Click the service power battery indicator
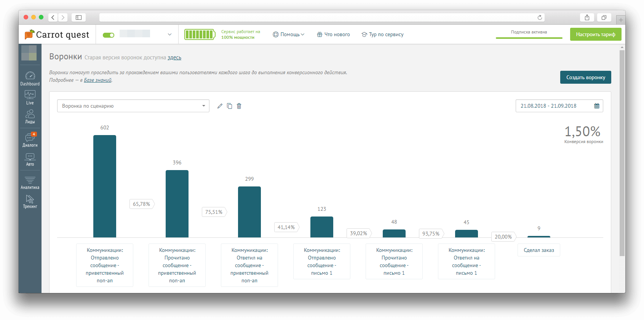Screen dimensions: 644x320 pyautogui.click(x=200, y=35)
